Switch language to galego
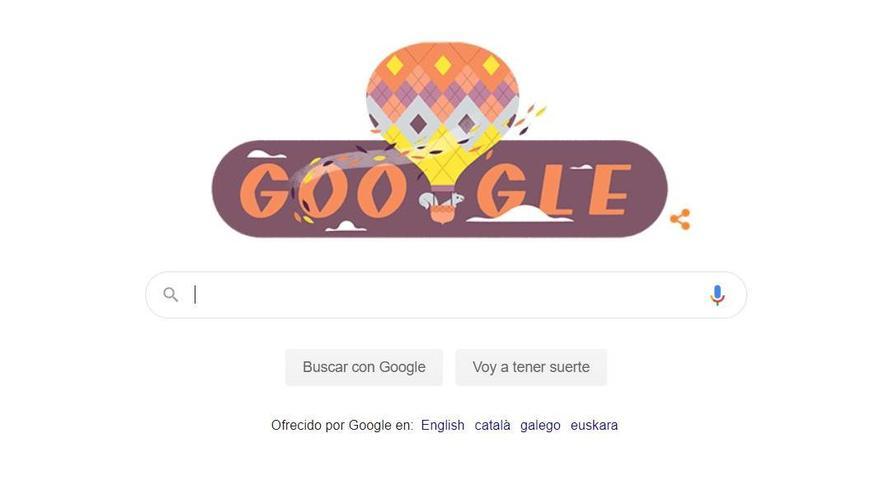Image resolution: width=880 pixels, height=495 pixels. click(540, 425)
